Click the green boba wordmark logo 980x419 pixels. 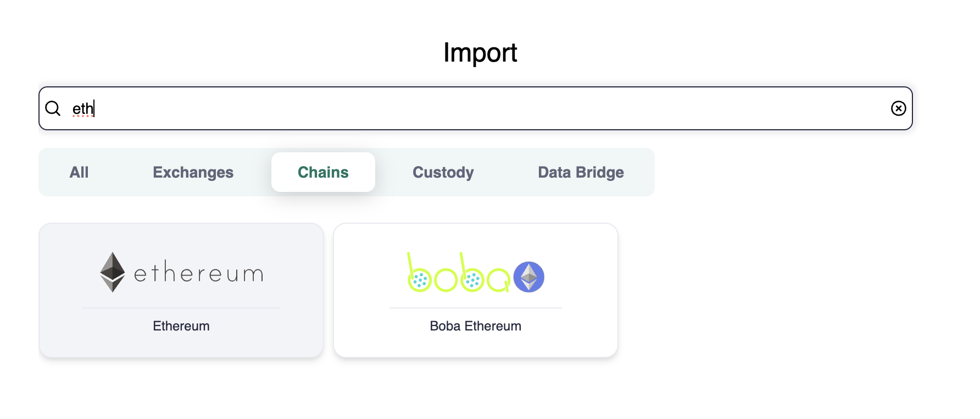[459, 273]
